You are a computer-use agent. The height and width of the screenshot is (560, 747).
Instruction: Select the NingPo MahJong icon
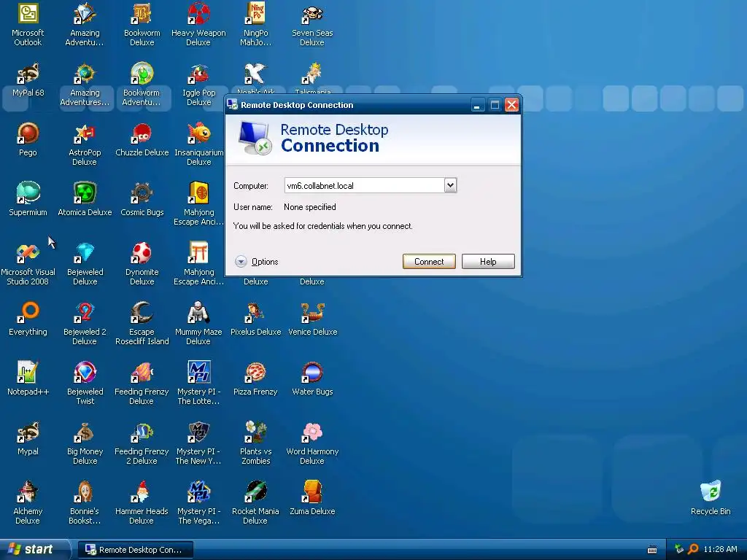256,25
